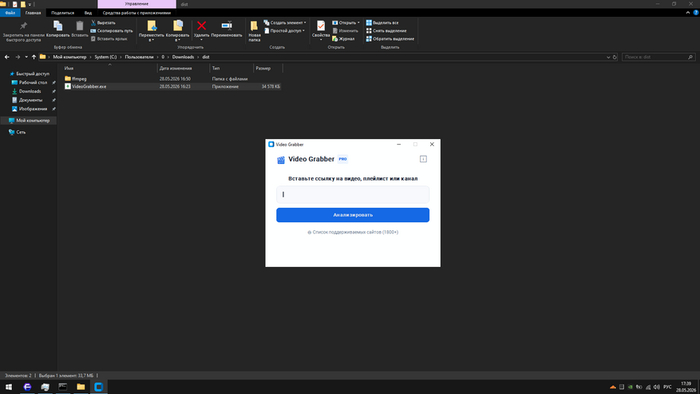Image resolution: width=700 pixels, height=394 pixels.
Task: Click the volume icon in the system tray
Action: point(656,387)
